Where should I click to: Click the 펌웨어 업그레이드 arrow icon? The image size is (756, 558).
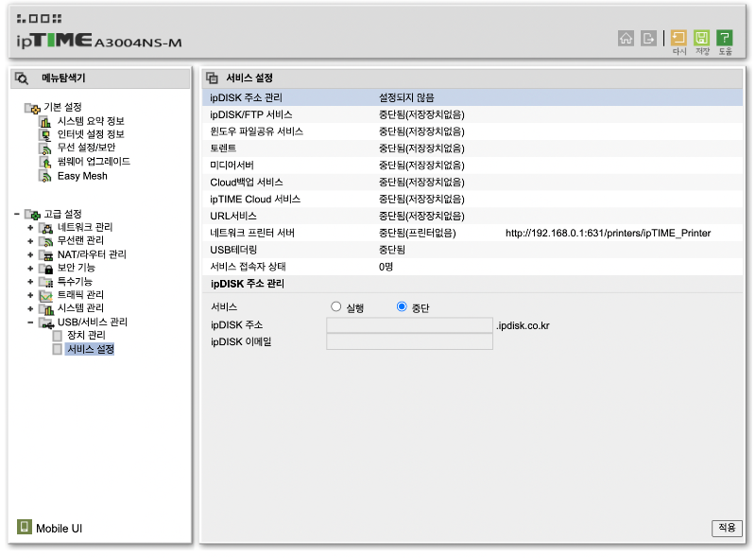click(x=45, y=162)
